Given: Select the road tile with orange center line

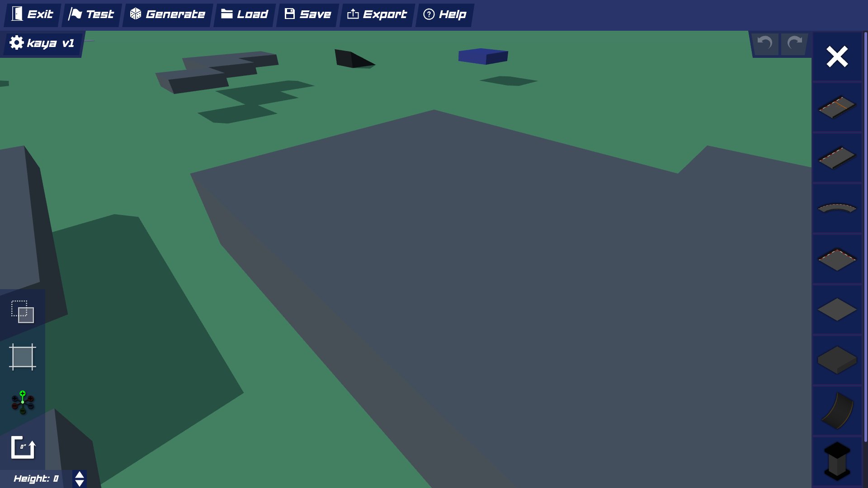Looking at the screenshot, I should click(836, 108).
